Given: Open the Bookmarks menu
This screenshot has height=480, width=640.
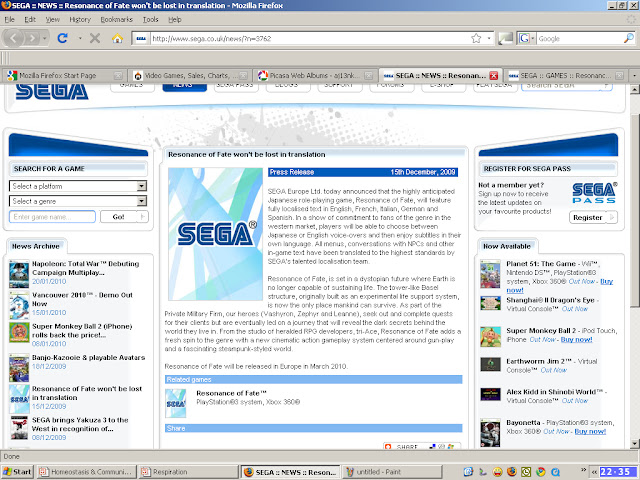Looking at the screenshot, I should point(117,19).
